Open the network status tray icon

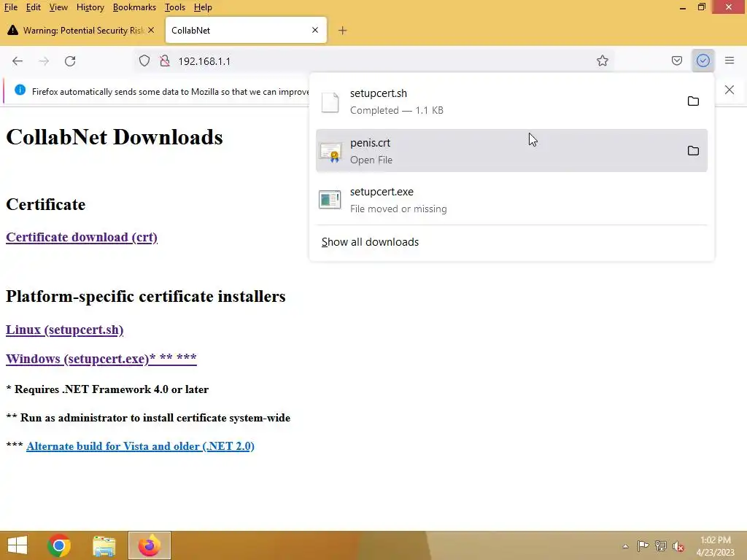(660, 546)
